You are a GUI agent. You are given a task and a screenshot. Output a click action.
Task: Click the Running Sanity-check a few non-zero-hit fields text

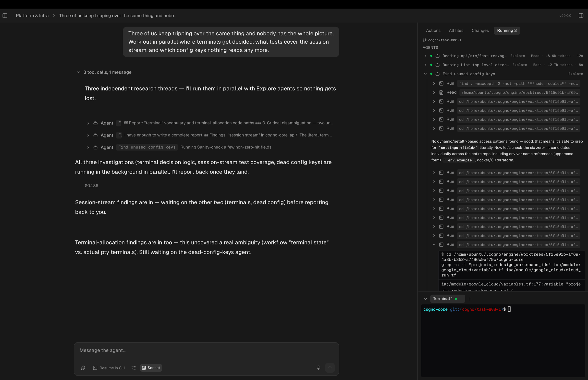[x=226, y=147]
